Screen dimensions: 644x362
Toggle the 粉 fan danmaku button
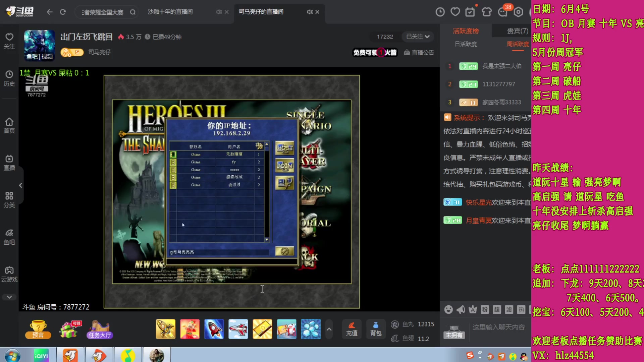pyautogui.click(x=485, y=309)
